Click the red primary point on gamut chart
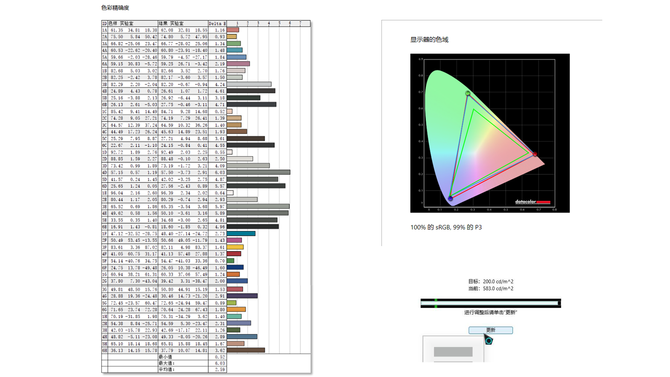670x377 pixels. click(535, 154)
